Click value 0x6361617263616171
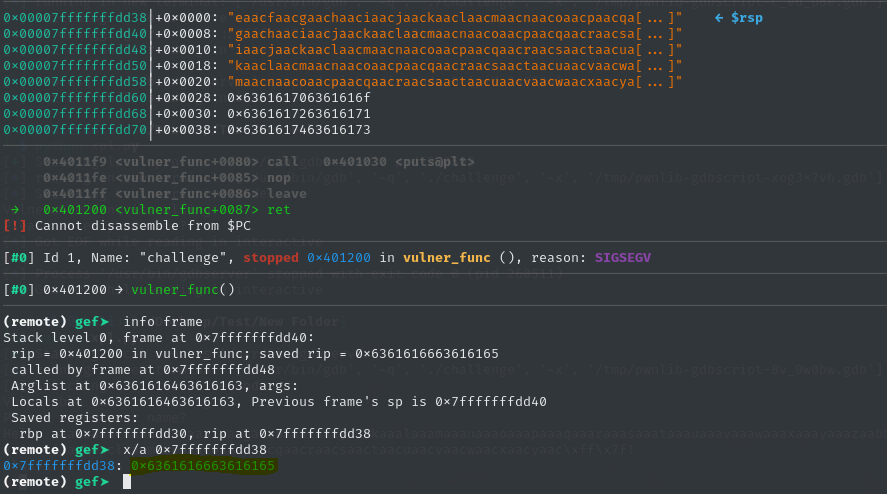Viewport: 887px width, 494px height. click(x=299, y=114)
